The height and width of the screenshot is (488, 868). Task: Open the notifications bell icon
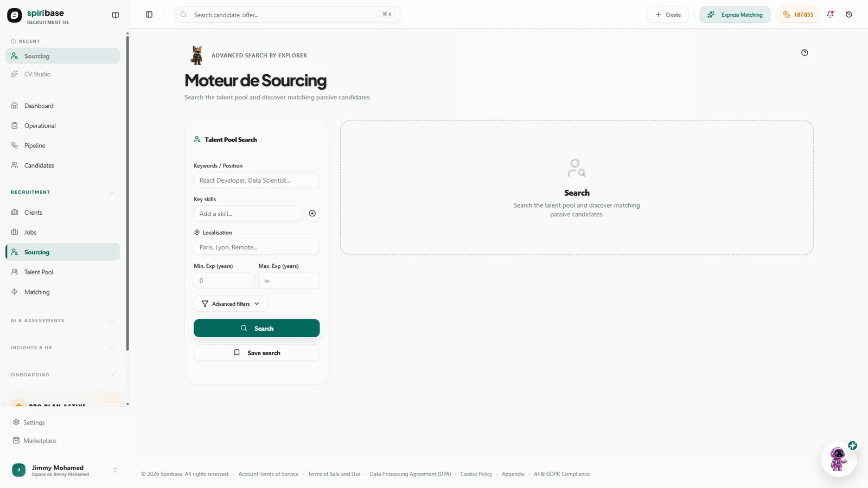[x=830, y=15]
